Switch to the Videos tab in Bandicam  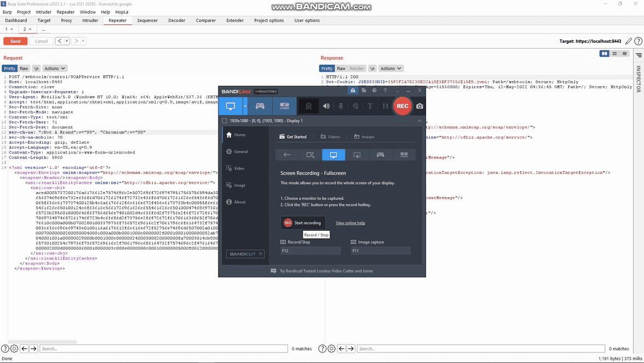point(330,137)
